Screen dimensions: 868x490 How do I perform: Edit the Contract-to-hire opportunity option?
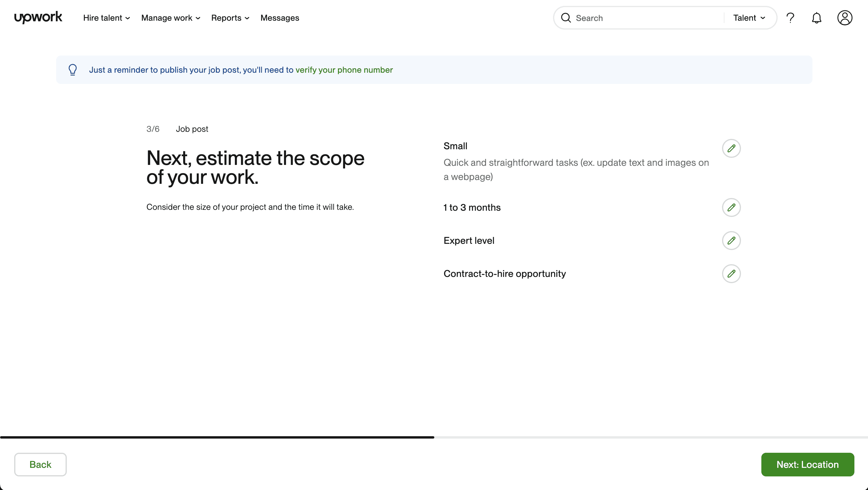[x=731, y=273]
